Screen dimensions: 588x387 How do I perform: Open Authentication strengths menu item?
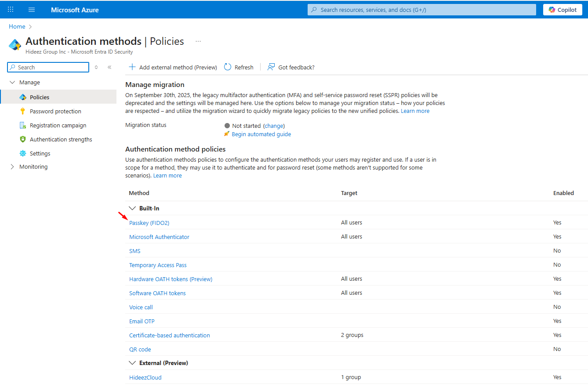(61, 139)
